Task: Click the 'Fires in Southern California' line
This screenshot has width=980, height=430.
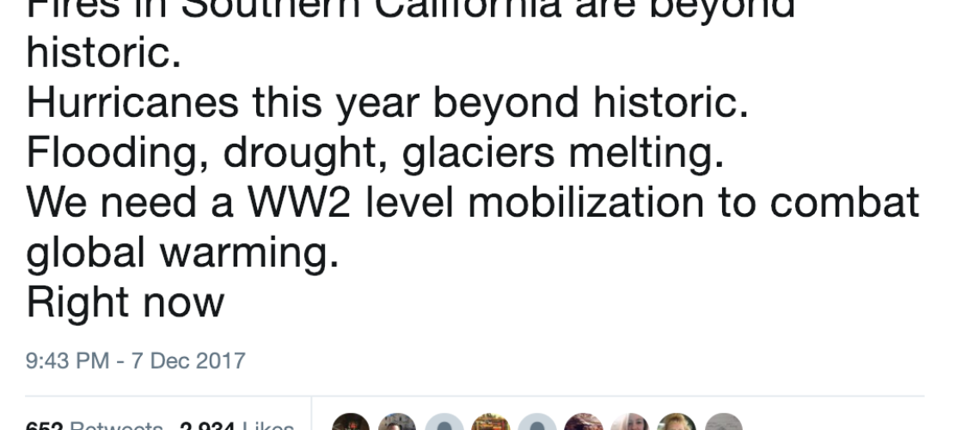Action: point(410,9)
